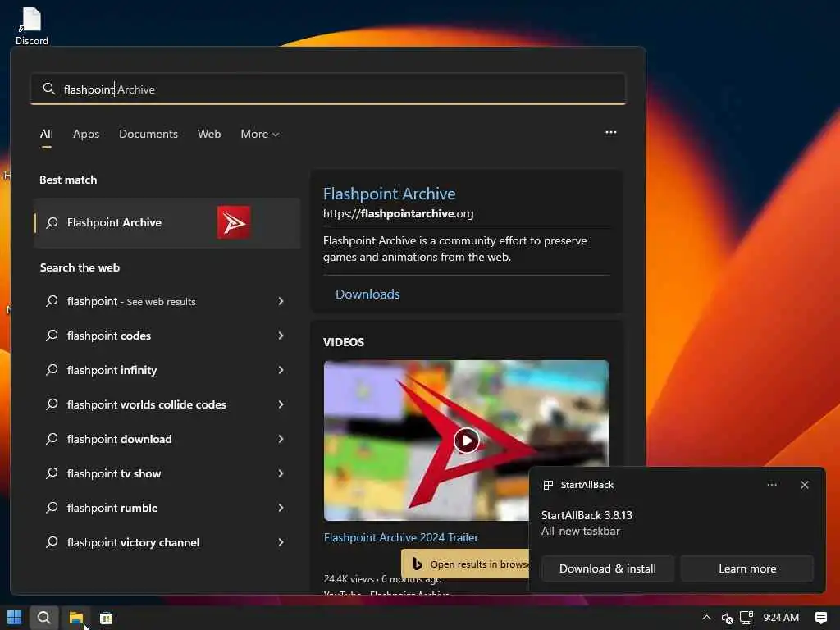Select the All search tab
Screen dimensions: 840x630
47,134
